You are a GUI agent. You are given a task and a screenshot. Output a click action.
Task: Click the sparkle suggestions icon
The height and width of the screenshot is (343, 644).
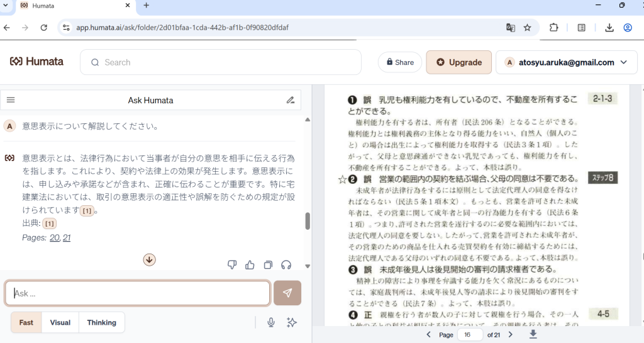(291, 322)
